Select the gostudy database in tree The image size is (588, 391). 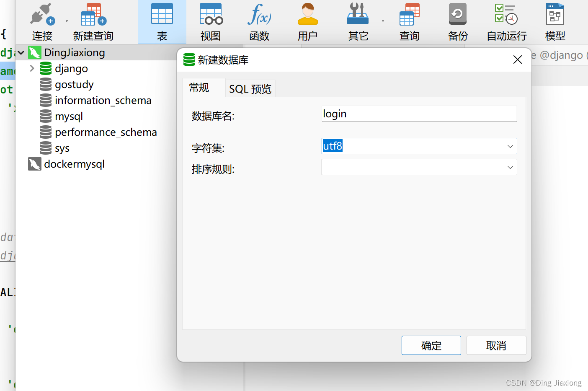click(74, 85)
